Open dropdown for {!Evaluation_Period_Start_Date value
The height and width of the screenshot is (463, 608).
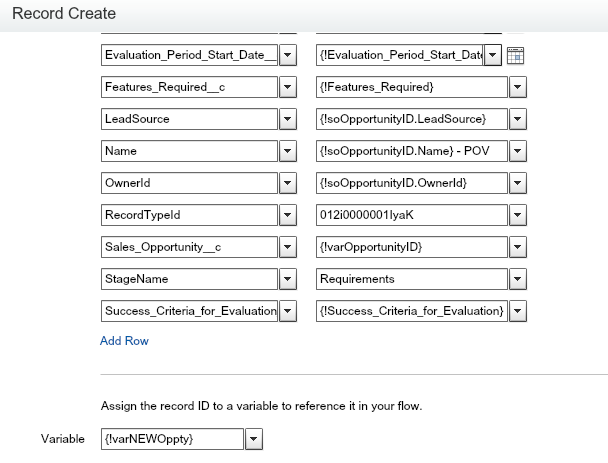point(493,56)
